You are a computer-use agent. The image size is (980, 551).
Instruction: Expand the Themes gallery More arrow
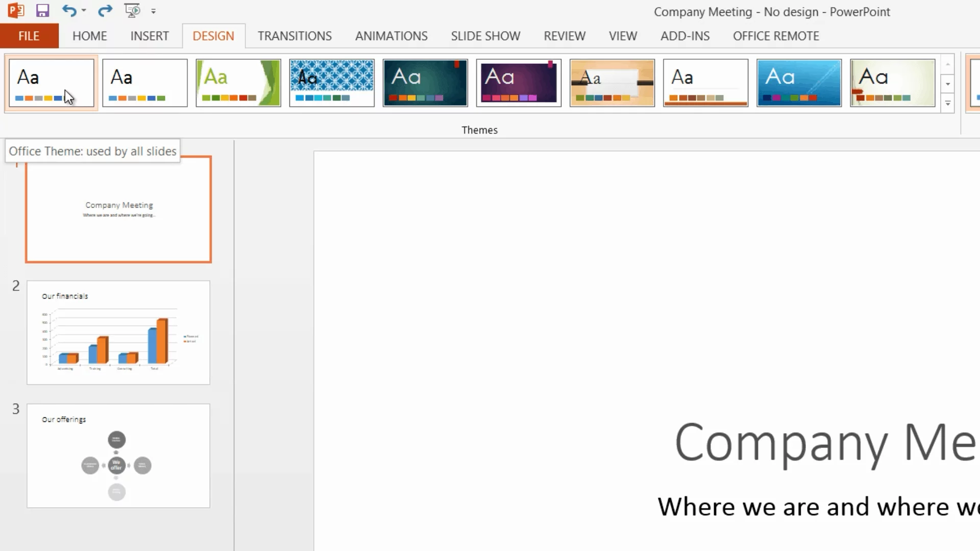[x=948, y=104]
